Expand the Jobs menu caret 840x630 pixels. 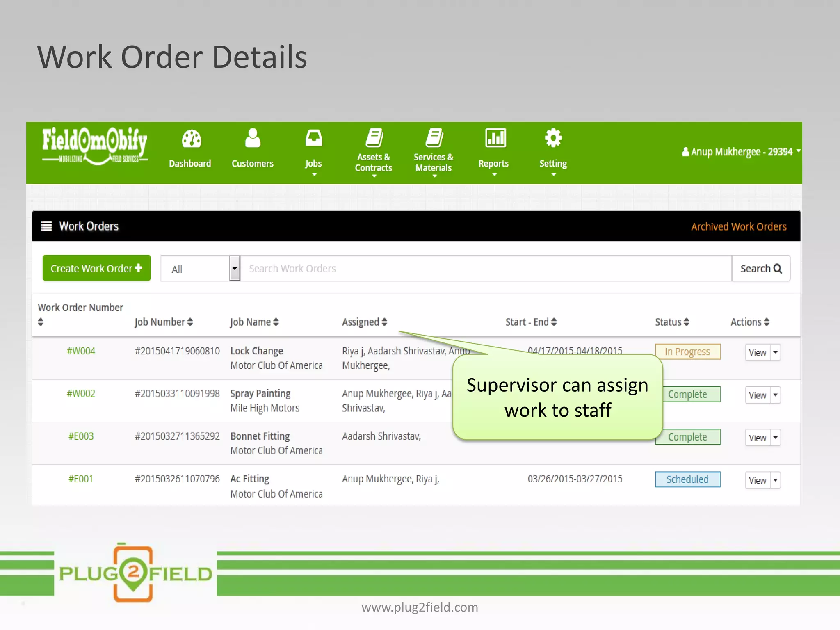tap(315, 175)
